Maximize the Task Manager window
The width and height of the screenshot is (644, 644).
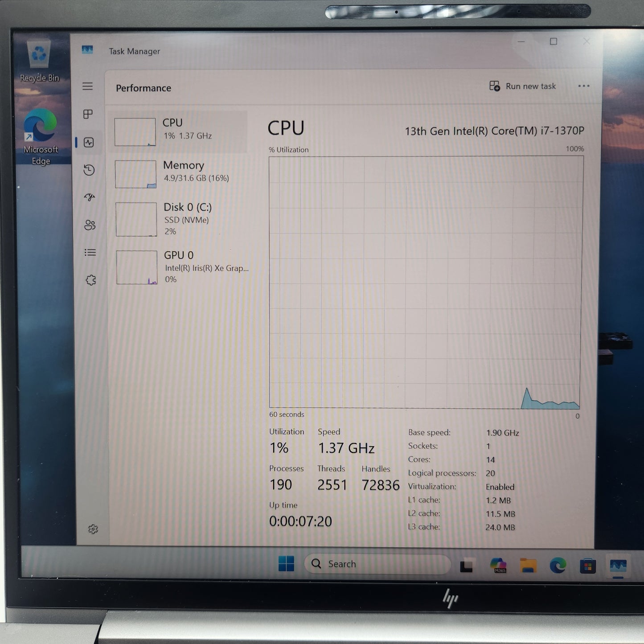[554, 41]
